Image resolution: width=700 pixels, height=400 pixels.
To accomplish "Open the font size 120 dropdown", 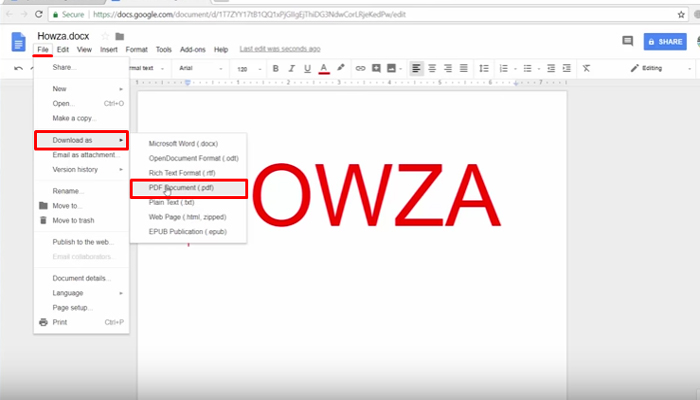I will tap(249, 69).
